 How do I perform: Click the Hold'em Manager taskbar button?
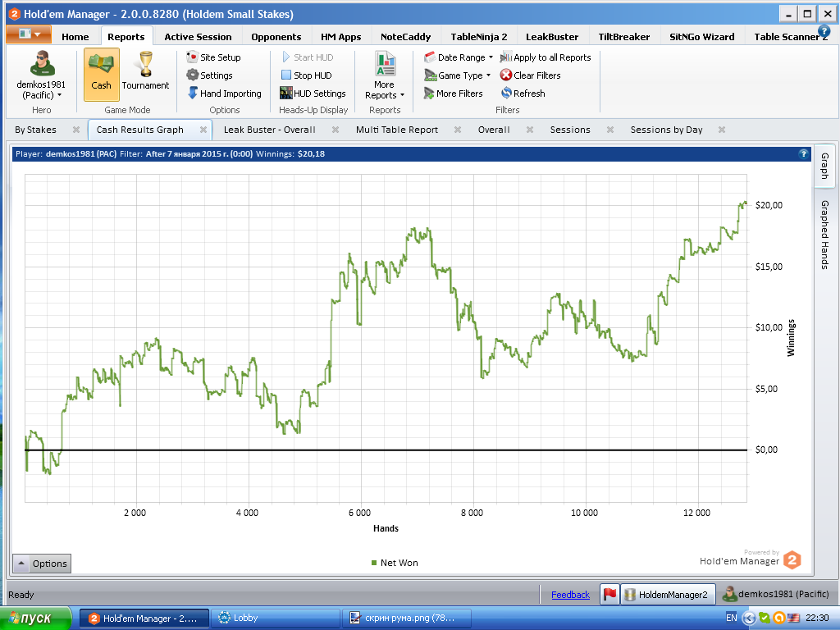pyautogui.click(x=144, y=619)
